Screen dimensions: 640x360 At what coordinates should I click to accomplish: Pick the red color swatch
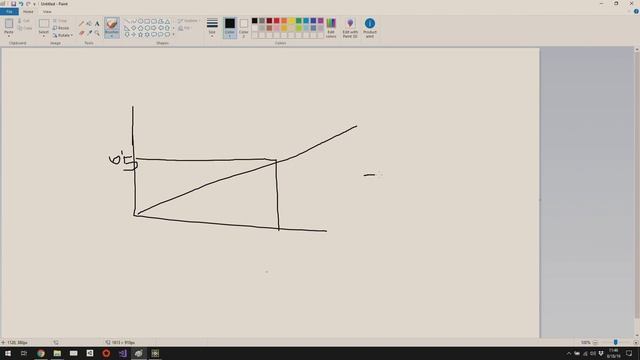(277, 20)
